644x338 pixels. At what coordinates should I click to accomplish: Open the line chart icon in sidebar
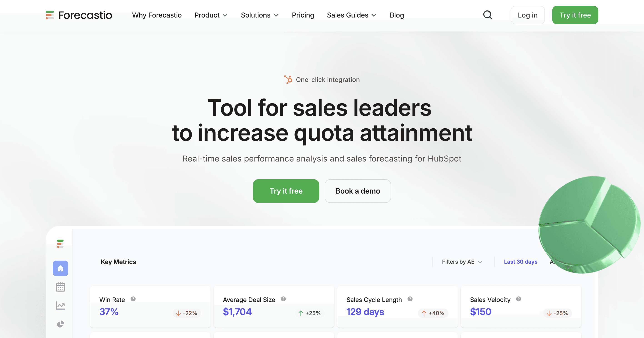tap(60, 305)
